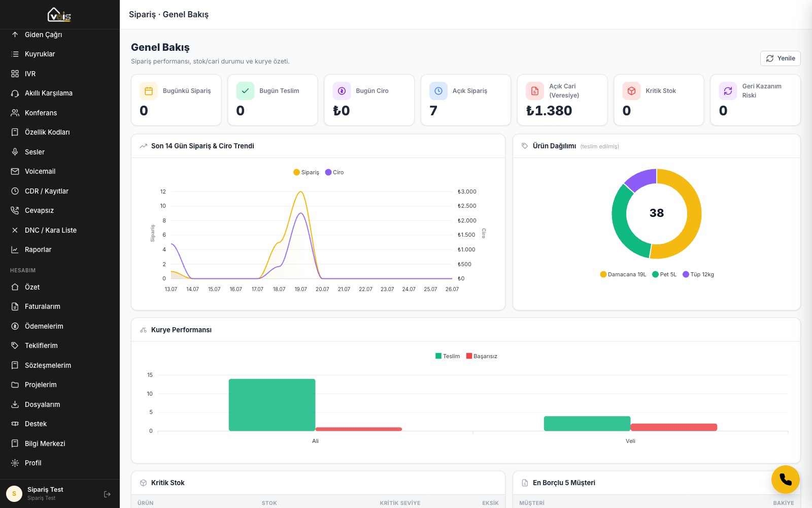This screenshot has width=812, height=508.
Task: Click the IVR grid icon
Action: click(15, 74)
